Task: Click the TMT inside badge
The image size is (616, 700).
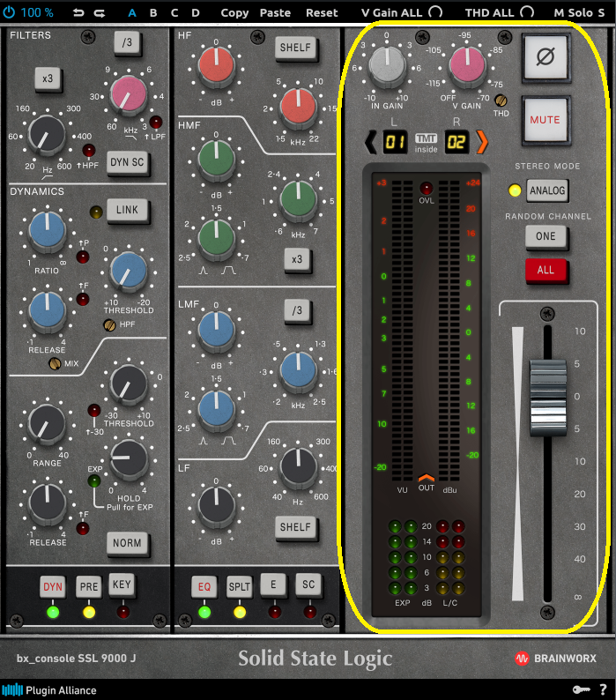Action: coord(426,143)
